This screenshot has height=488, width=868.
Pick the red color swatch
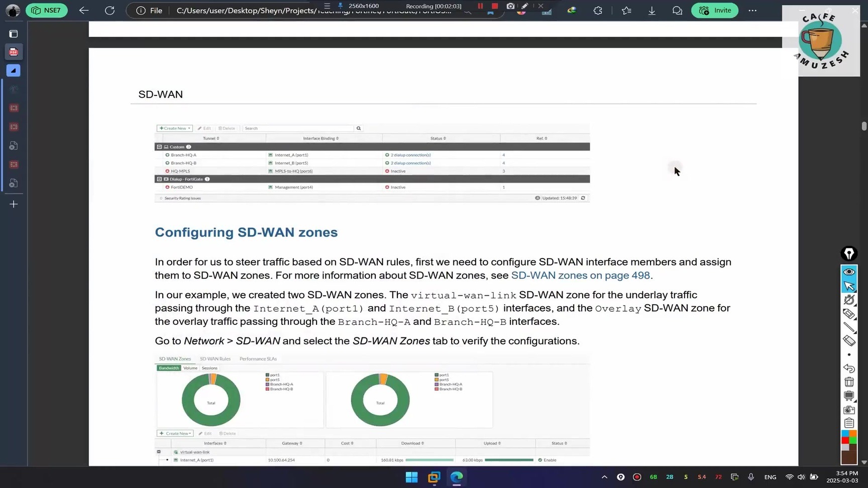tap(845, 440)
